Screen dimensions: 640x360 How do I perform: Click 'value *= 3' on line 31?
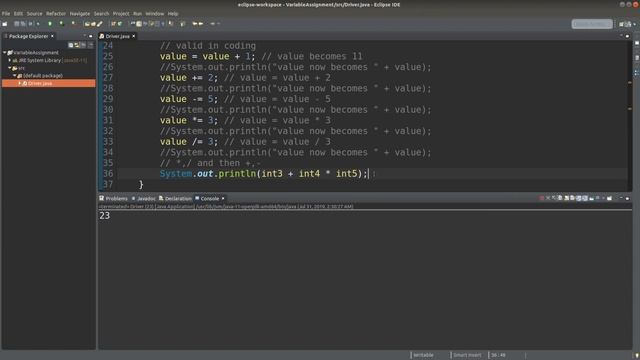click(x=186, y=120)
